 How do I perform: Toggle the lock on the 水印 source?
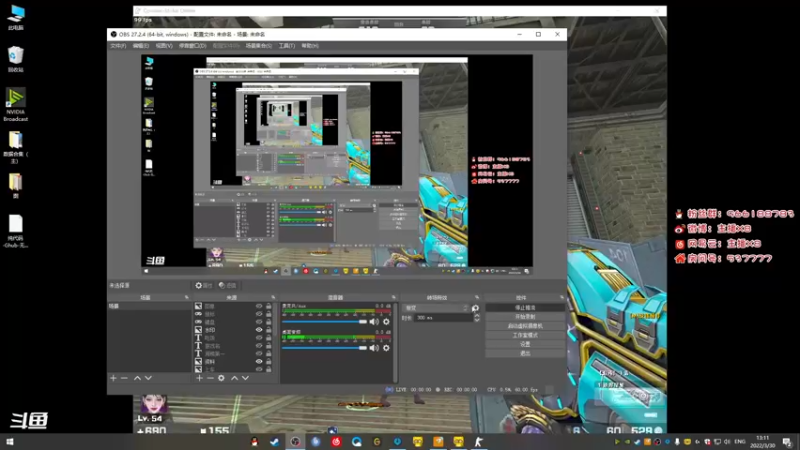[269, 330]
